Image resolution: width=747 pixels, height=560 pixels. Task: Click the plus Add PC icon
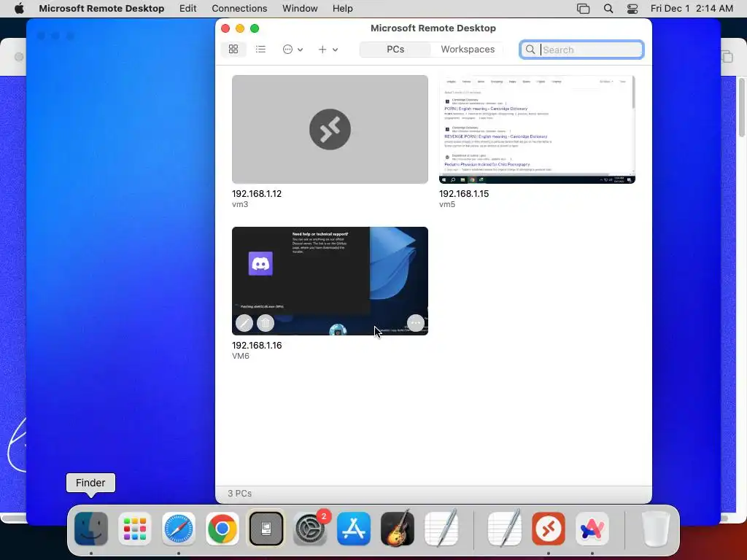pyautogui.click(x=322, y=50)
